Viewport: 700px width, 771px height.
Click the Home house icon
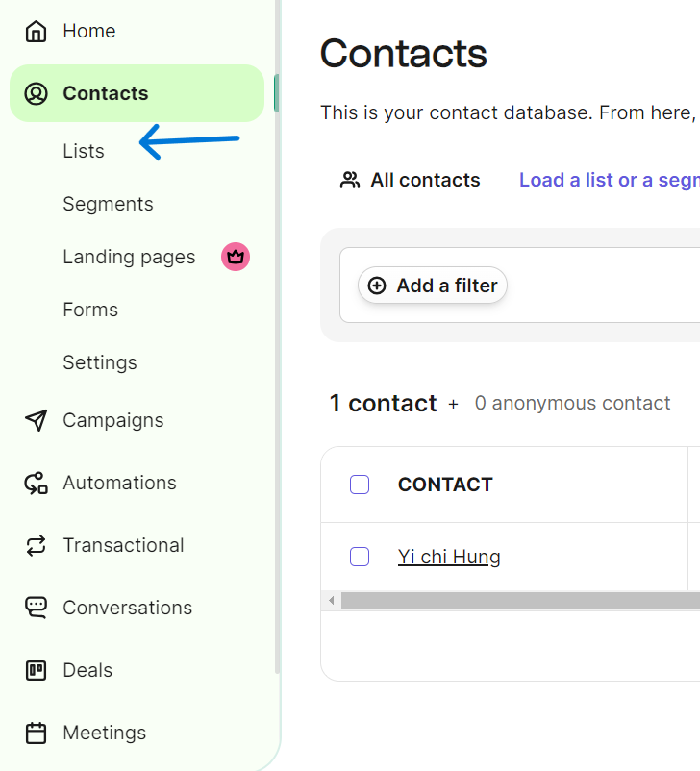click(37, 31)
